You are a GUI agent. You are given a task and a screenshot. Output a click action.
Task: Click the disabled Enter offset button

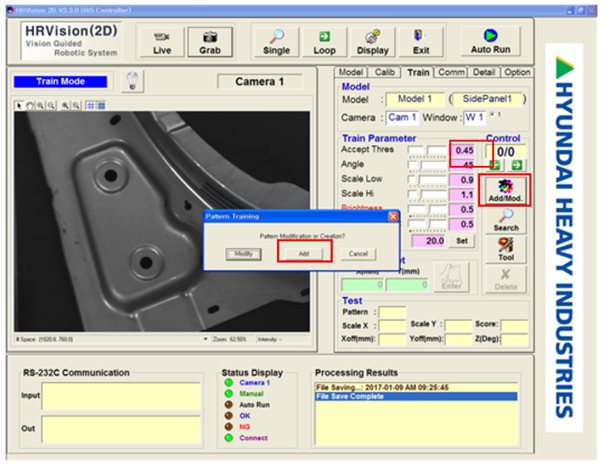(x=451, y=277)
